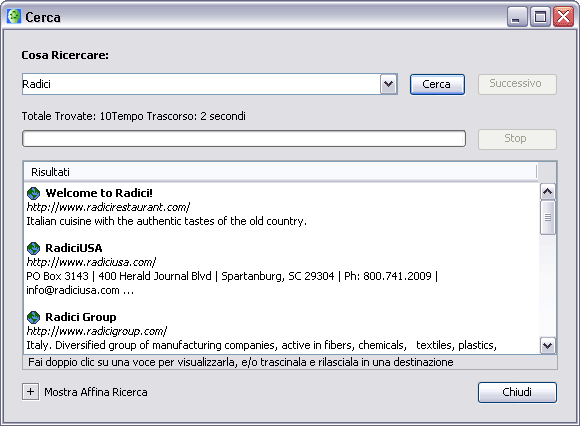Click the Cerca search button
The height and width of the screenshot is (426, 580).
[437, 84]
